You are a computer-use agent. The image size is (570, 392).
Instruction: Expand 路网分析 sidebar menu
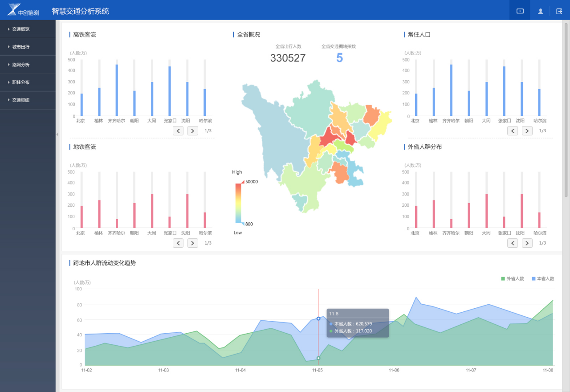[x=28, y=65]
